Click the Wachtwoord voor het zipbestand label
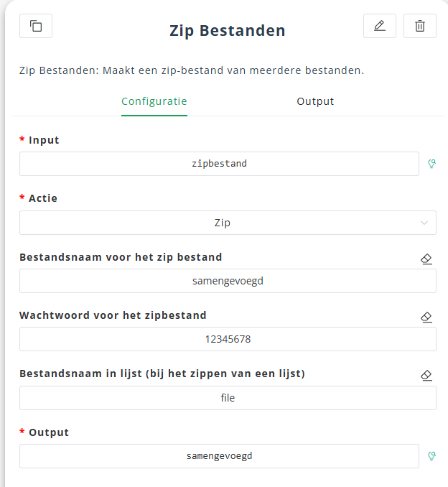The width and height of the screenshot is (448, 487). [x=113, y=315]
